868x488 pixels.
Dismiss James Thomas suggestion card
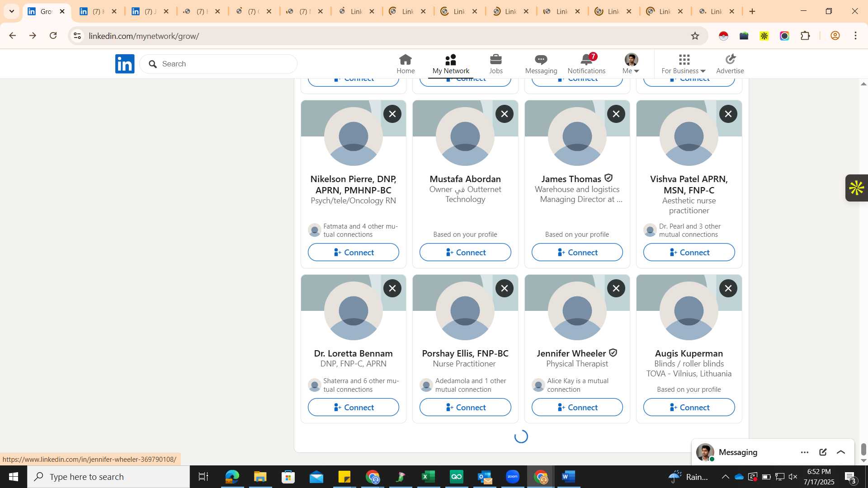tap(616, 114)
